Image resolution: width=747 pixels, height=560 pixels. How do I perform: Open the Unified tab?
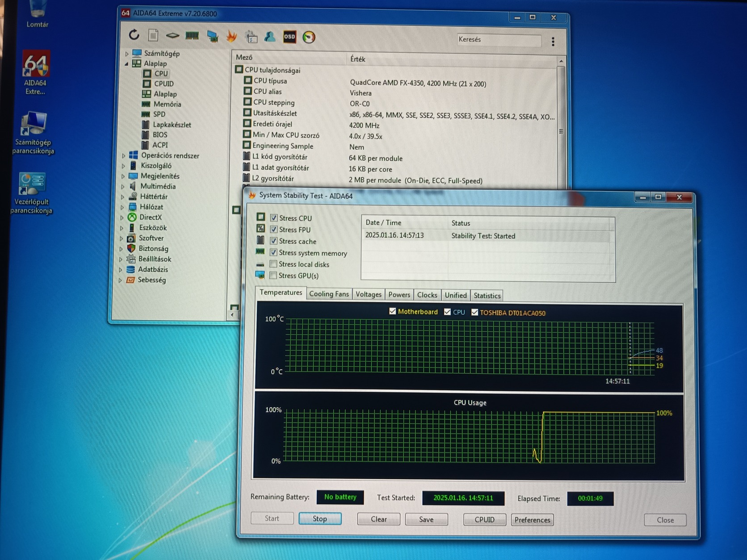pyautogui.click(x=456, y=295)
